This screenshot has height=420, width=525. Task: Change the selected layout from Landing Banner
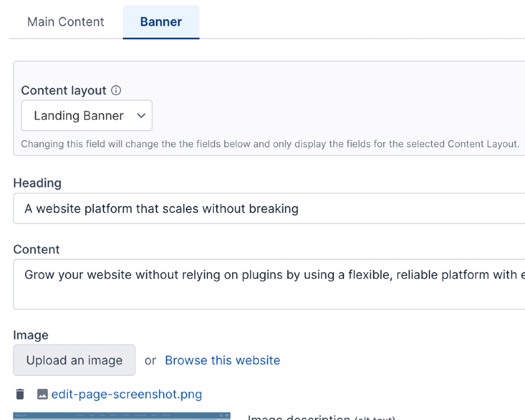86,116
